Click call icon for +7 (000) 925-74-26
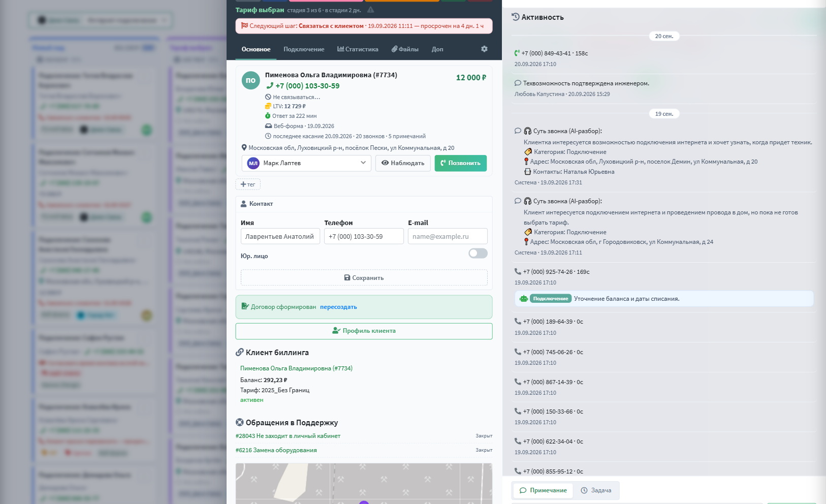Image resolution: width=826 pixels, height=504 pixels. click(518, 271)
